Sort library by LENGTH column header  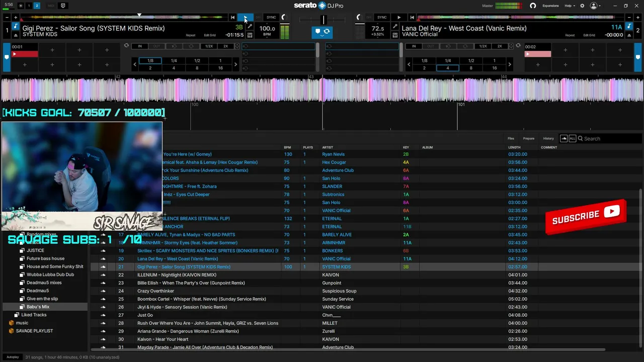(x=514, y=147)
